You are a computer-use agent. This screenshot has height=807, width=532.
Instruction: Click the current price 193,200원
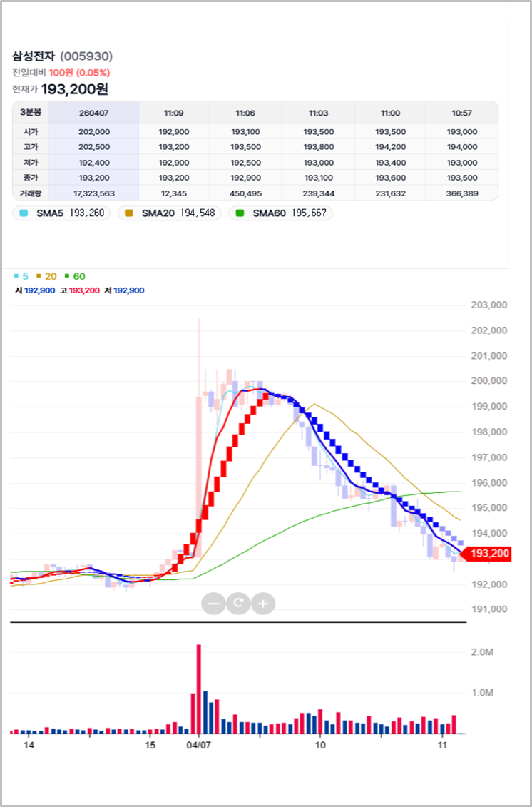(x=75, y=89)
